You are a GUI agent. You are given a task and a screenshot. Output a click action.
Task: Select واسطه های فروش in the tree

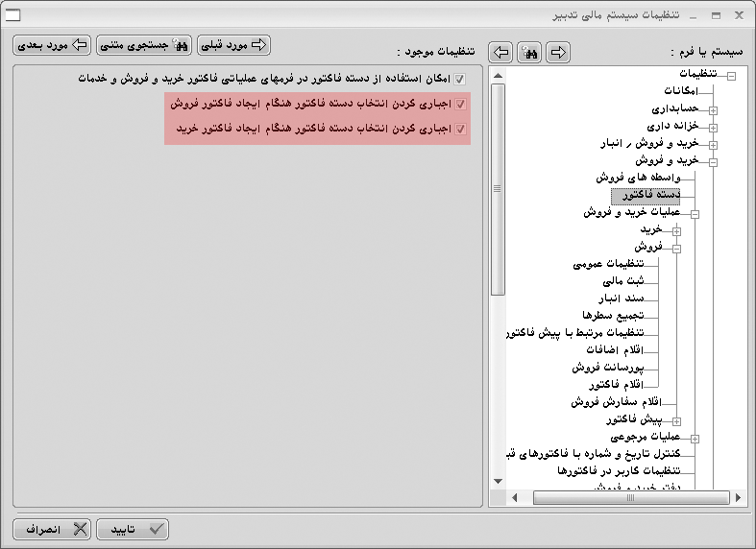click(638, 179)
